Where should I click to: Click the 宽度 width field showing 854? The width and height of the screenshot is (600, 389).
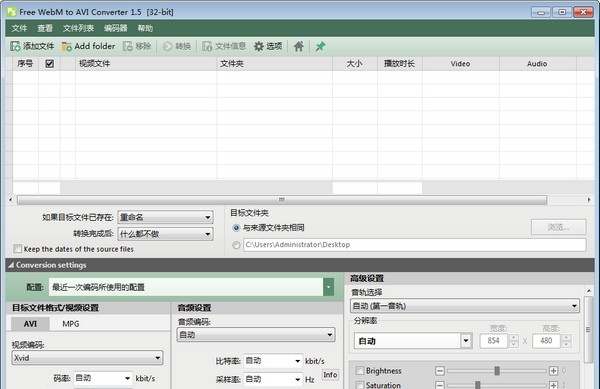pyautogui.click(x=494, y=341)
